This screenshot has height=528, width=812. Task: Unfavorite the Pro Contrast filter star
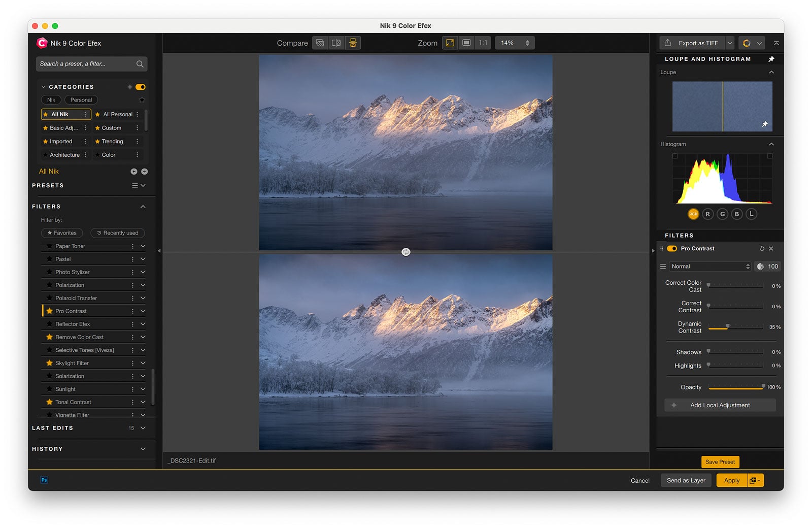click(x=49, y=311)
